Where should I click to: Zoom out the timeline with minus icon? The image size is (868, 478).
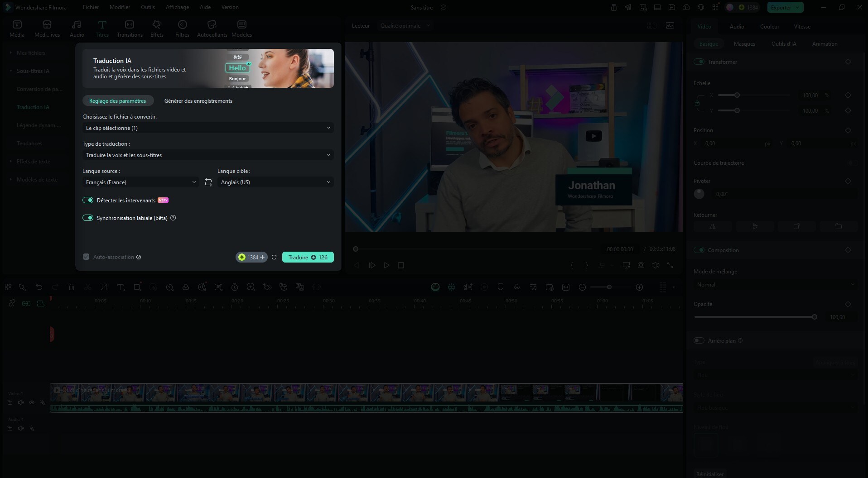coord(583,287)
